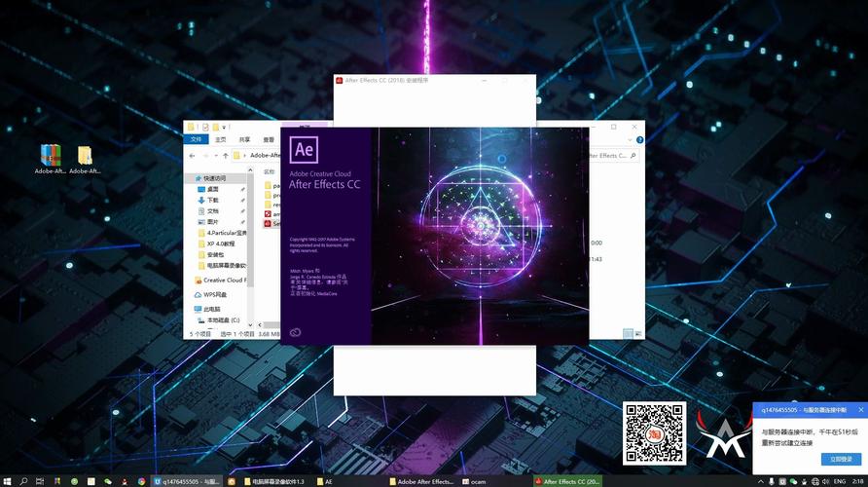This screenshot has height=487, width=868.
Task: Close the File Explorer window
Action: click(634, 127)
